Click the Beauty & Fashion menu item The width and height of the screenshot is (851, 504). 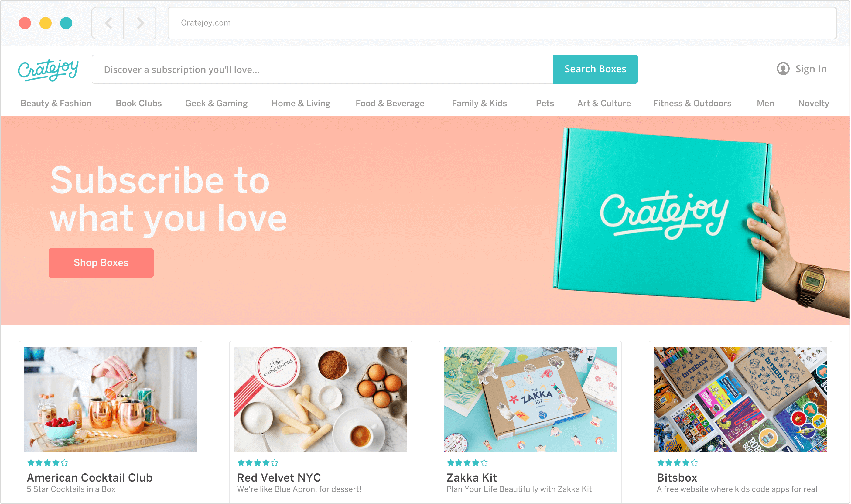[x=56, y=103]
